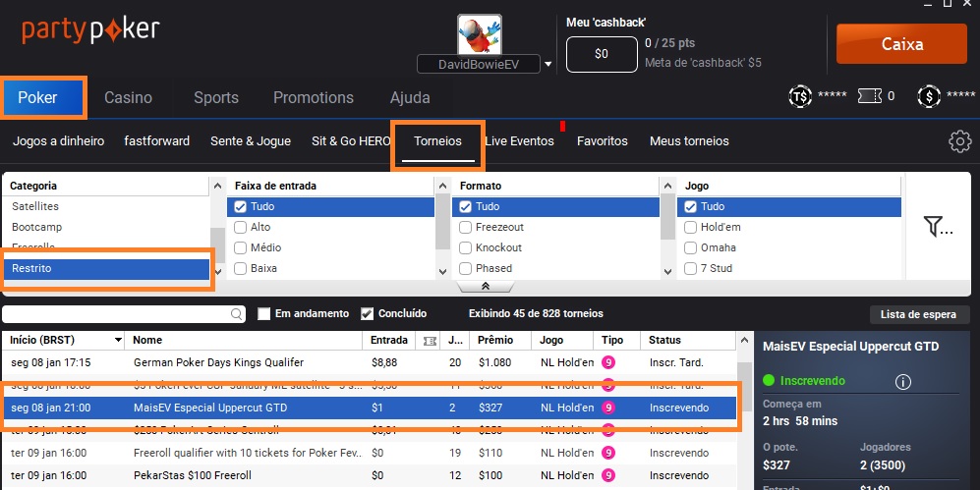Expand the DavidBowieEV account dropdown arrow
The image size is (980, 490).
coord(548,64)
